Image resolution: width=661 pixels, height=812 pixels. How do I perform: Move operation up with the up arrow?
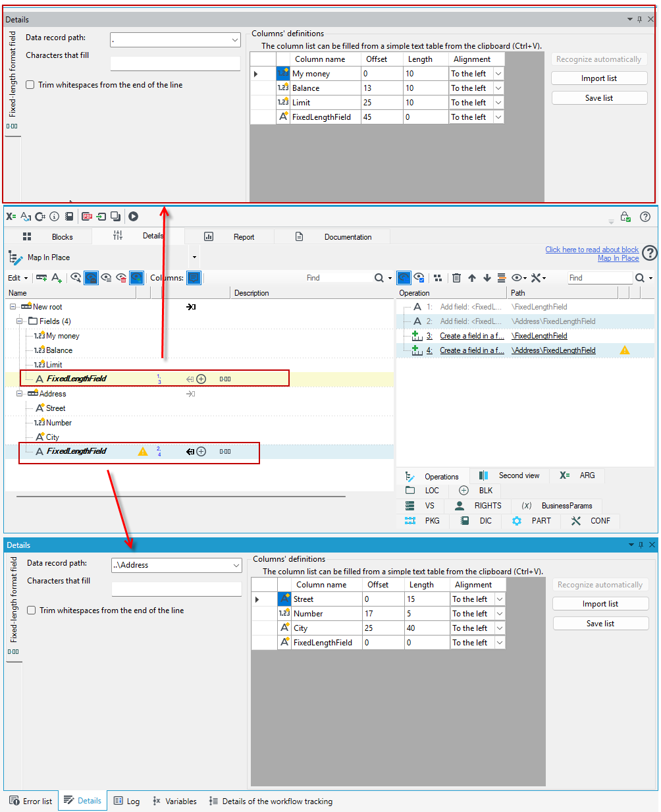[x=472, y=278]
